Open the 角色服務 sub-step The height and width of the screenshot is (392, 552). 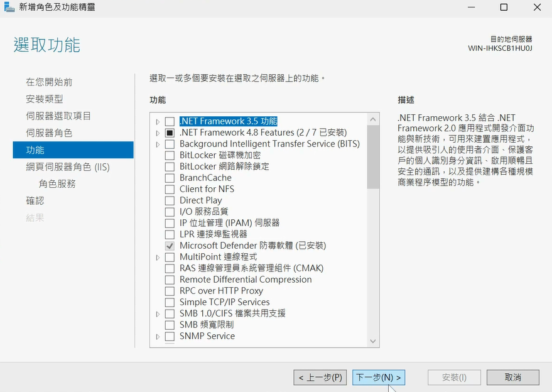pos(57,184)
